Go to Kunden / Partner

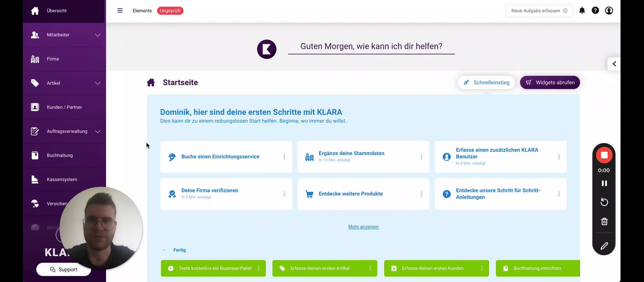pos(64,107)
